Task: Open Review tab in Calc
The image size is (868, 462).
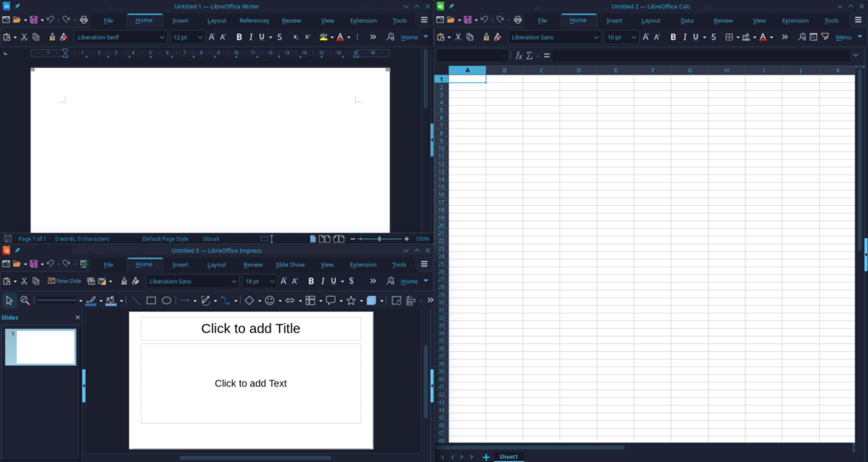Action: pyautogui.click(x=723, y=20)
